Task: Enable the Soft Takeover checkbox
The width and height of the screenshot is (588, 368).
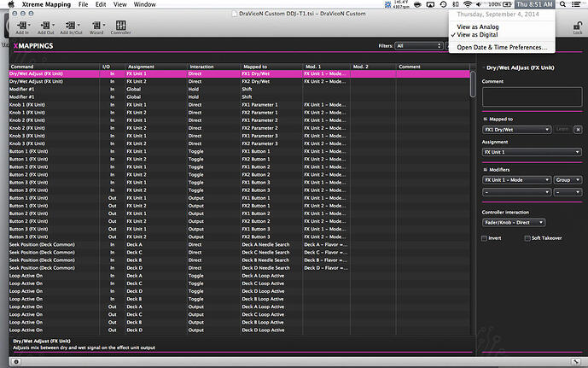Action: (527, 238)
